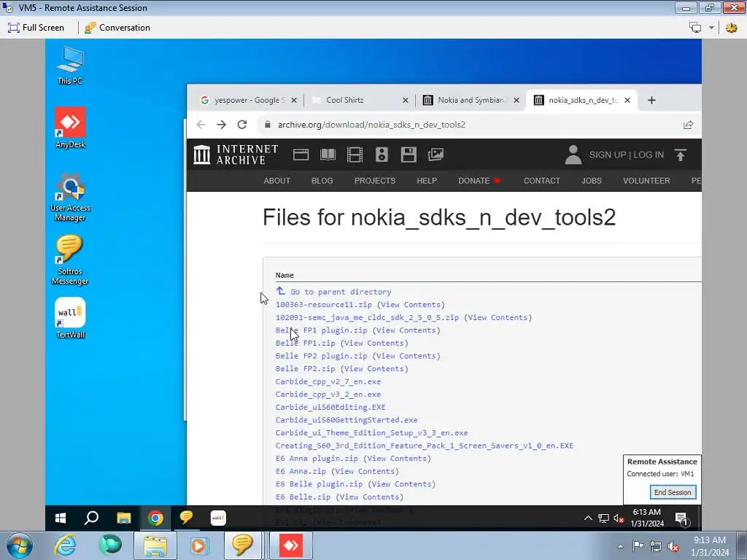Open This PC desktop icon
This screenshot has height=560, width=747.
70,66
